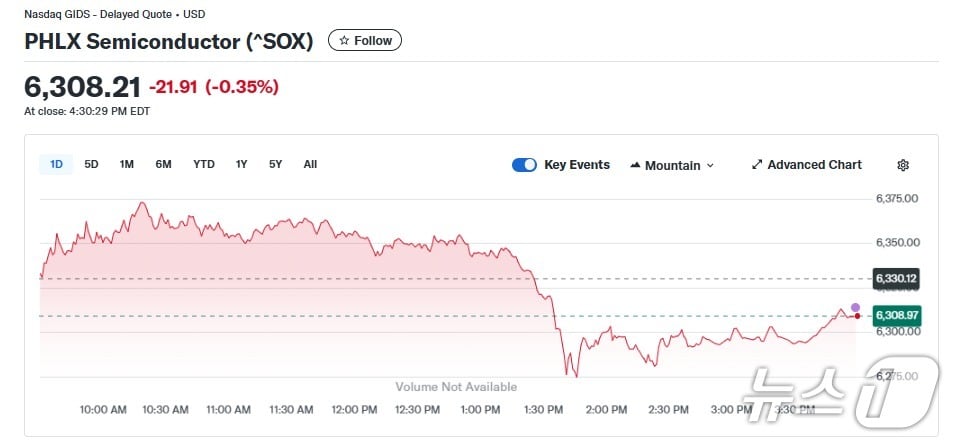Choose the 6M time range
954x443 pixels.
163,164
